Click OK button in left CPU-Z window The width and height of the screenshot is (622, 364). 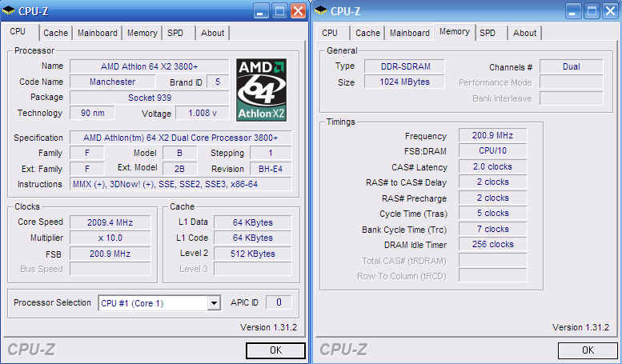tap(275, 350)
